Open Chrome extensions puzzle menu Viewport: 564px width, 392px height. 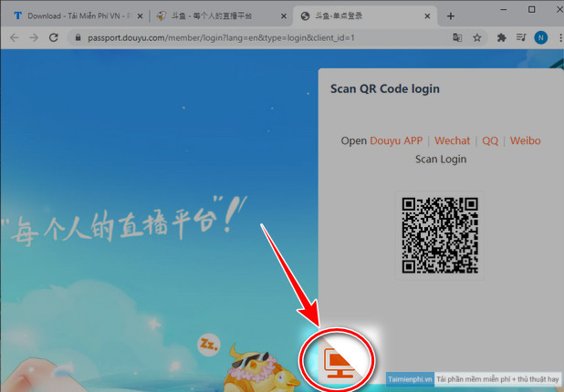[501, 37]
